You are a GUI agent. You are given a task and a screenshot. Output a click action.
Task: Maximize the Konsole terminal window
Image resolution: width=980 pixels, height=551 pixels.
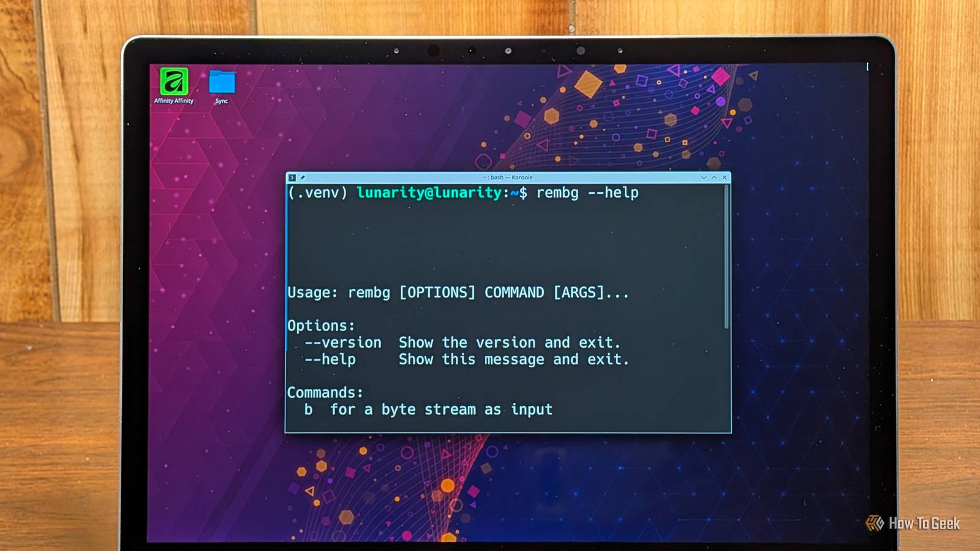tap(714, 178)
